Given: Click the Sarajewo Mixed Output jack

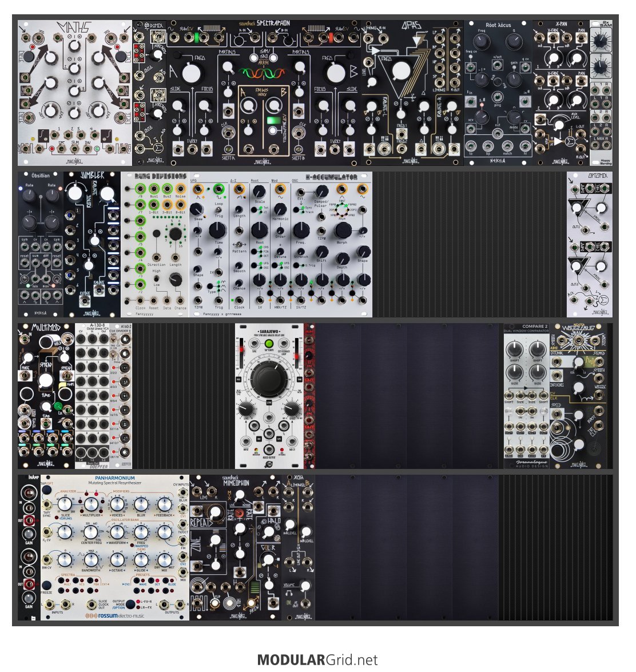Looking at the screenshot, I should pos(269,450).
